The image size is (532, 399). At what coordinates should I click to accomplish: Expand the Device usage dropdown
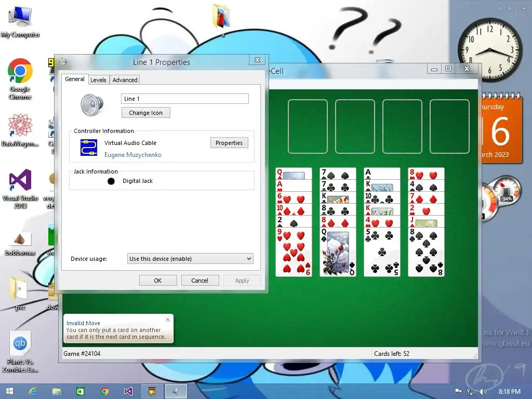click(x=190, y=259)
